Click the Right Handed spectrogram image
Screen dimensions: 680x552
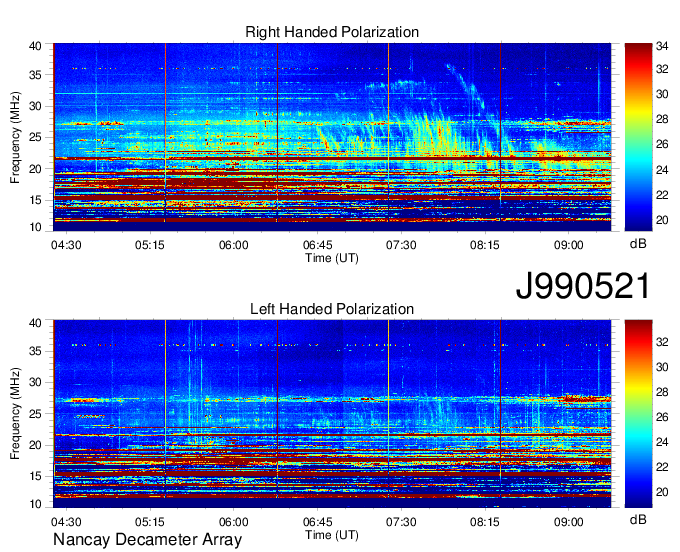pyautogui.click(x=332, y=137)
